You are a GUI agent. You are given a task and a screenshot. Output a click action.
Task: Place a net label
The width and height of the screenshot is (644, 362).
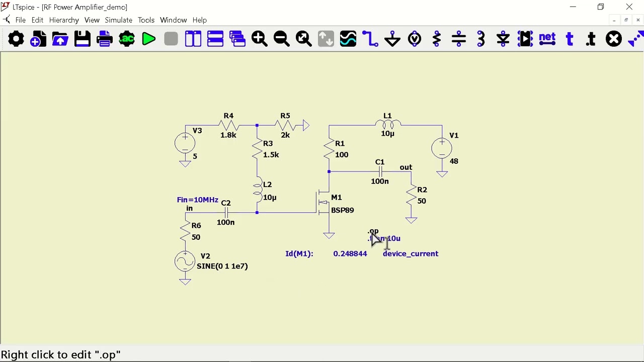[x=547, y=39]
